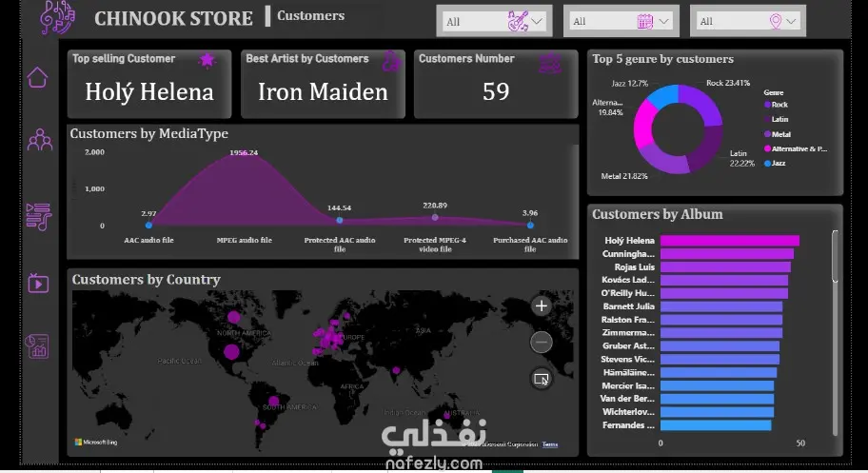Click the Wichterlov... label

click(629, 412)
